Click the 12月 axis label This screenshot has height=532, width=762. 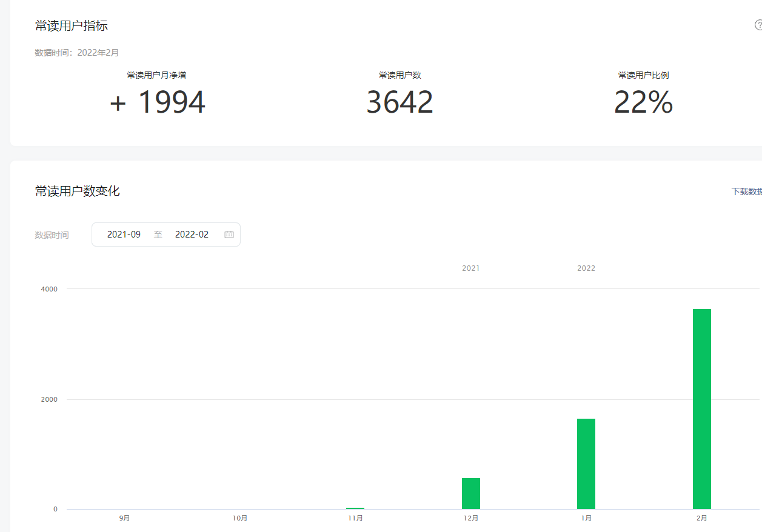471,518
